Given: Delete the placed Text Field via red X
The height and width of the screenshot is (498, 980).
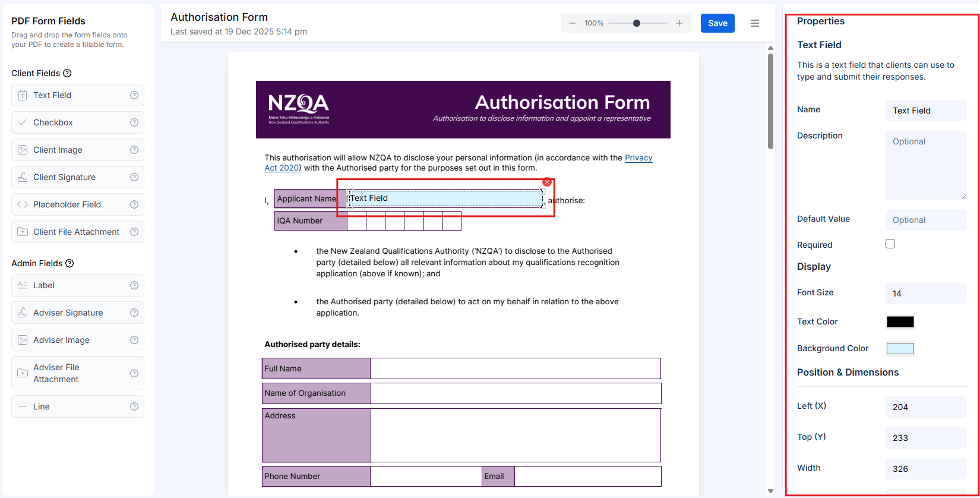Looking at the screenshot, I should point(547,182).
